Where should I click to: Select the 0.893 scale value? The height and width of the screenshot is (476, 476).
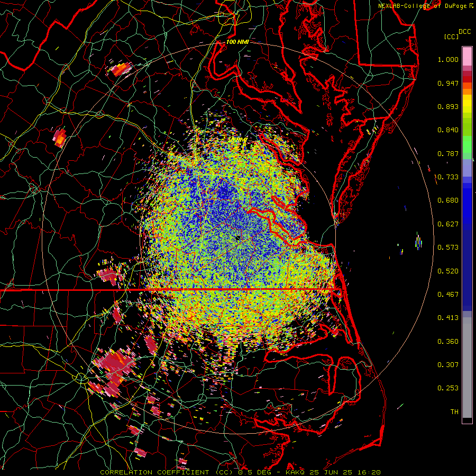[x=448, y=106]
